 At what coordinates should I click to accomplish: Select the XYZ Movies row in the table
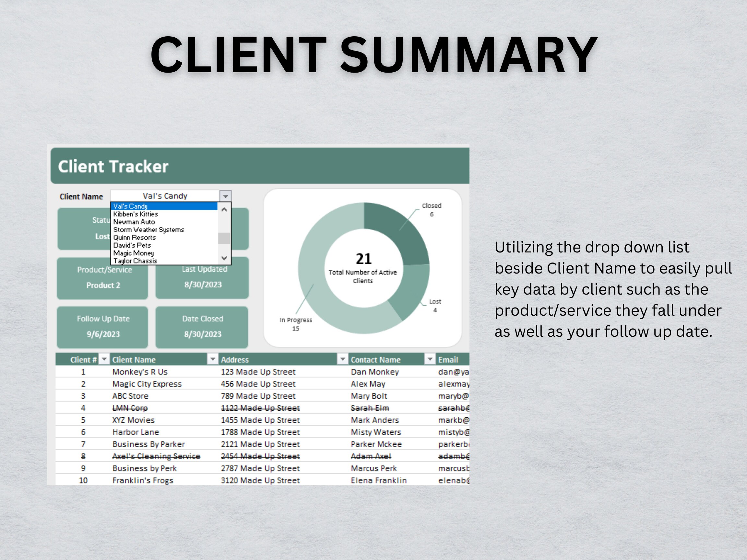tap(134, 420)
